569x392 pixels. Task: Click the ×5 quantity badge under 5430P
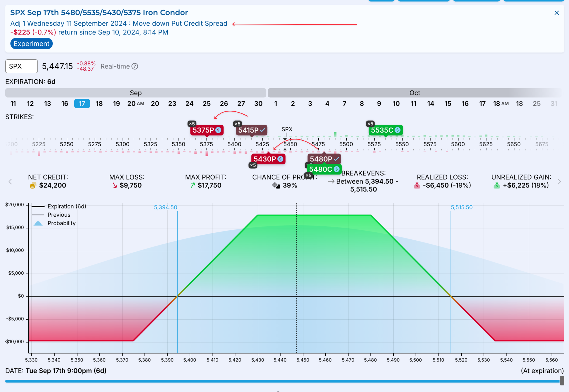click(253, 165)
